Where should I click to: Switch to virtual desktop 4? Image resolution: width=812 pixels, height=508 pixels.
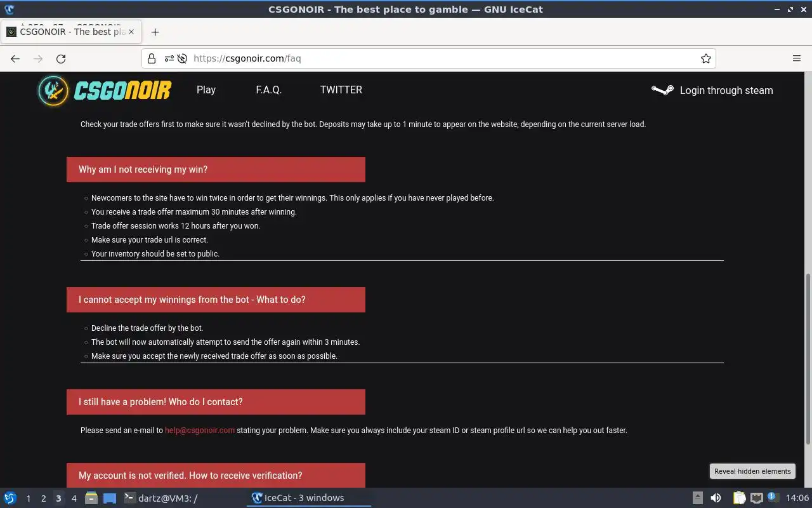(x=74, y=498)
